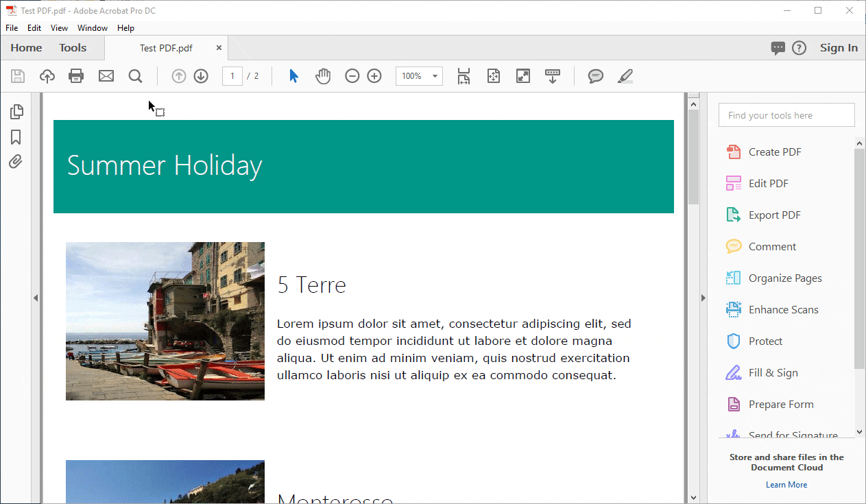This screenshot has width=866, height=504.
Task: Click the document vertical scrollbar thumb
Action: [693, 156]
